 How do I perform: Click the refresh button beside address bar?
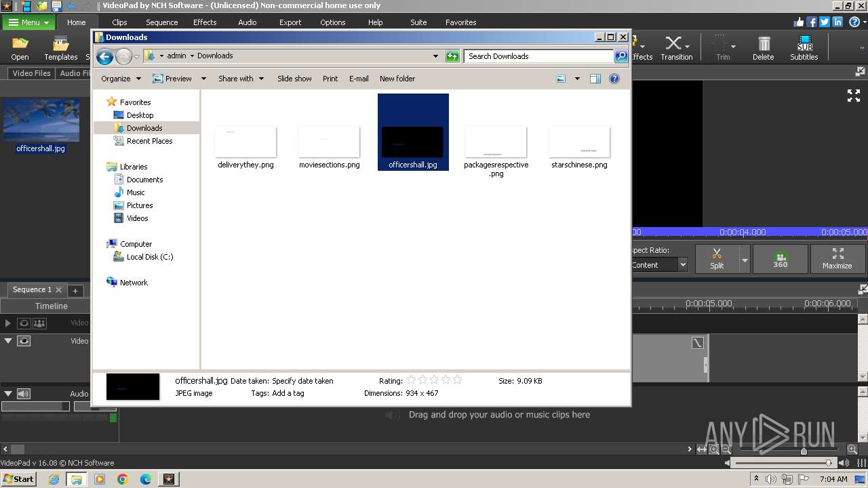coord(452,56)
